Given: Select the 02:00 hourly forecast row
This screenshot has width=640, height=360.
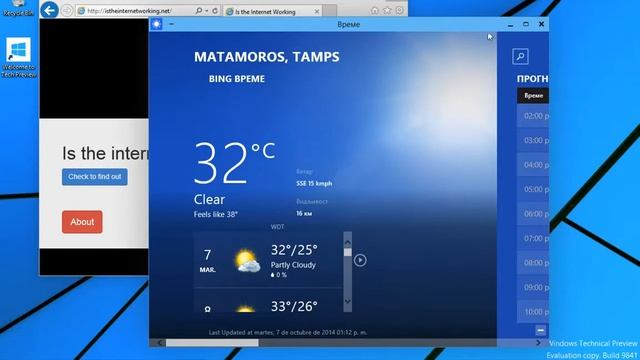Looking at the screenshot, I should pos(533,116).
